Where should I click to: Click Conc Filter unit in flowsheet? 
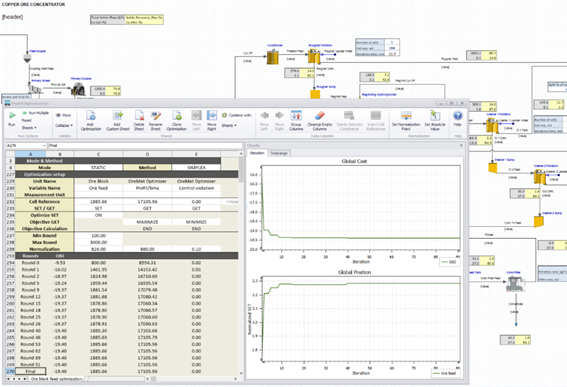(516, 284)
